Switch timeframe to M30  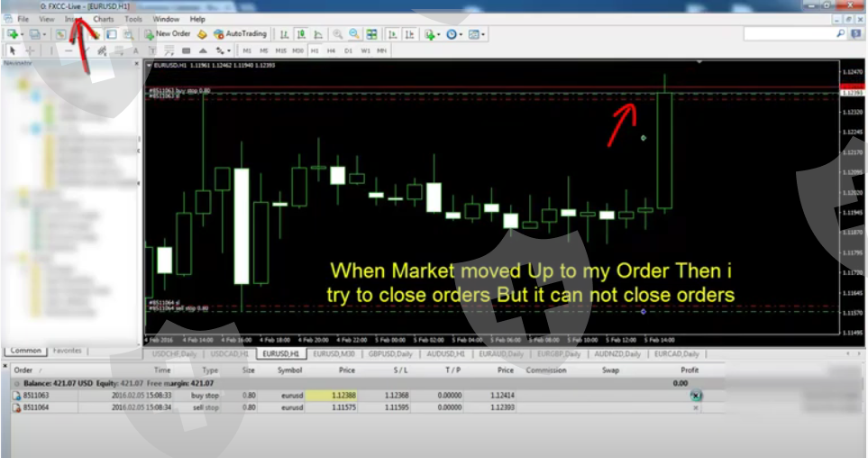[x=297, y=50]
